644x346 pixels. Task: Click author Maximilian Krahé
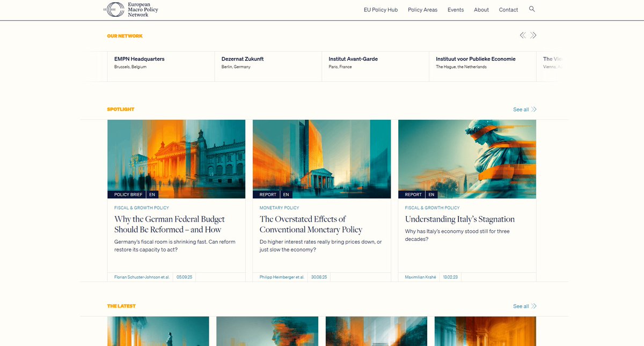point(421,277)
